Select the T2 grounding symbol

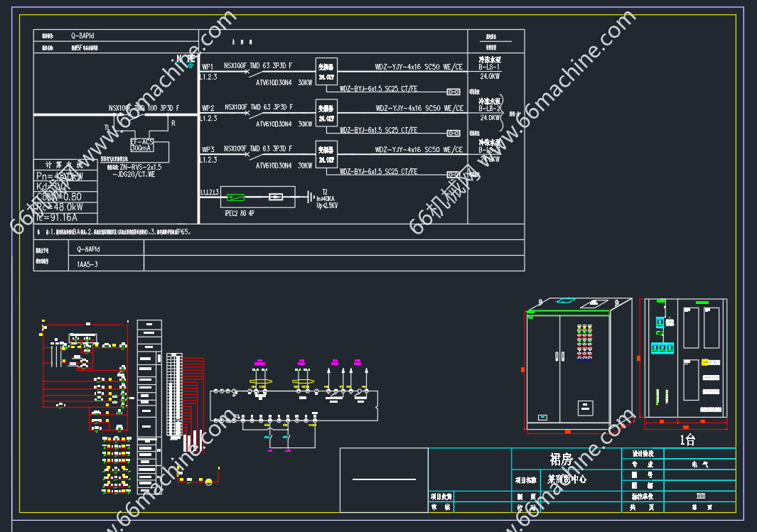(x=309, y=197)
